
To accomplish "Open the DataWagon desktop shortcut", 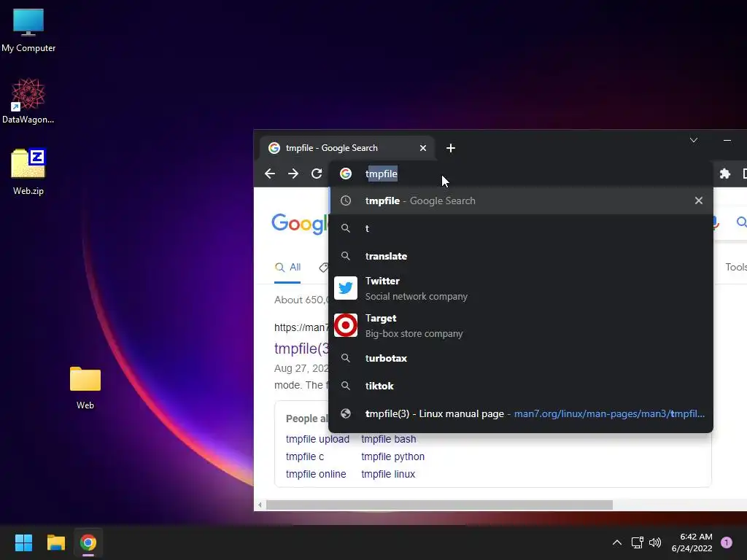I will (28, 101).
